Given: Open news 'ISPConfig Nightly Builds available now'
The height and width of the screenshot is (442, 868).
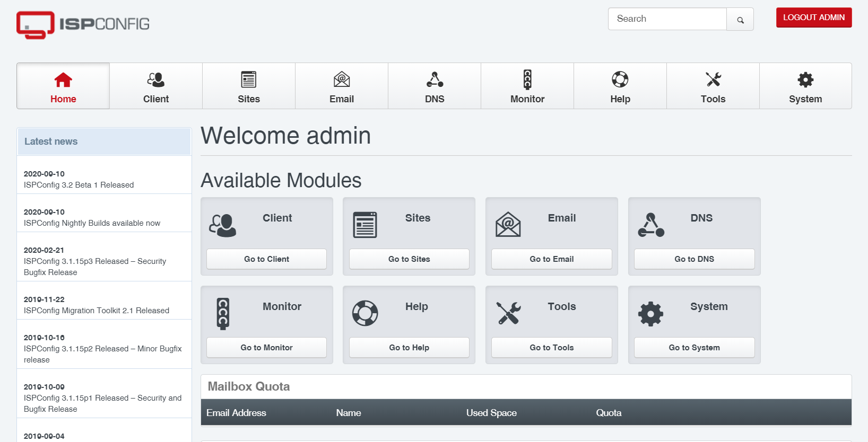Looking at the screenshot, I should (x=92, y=223).
